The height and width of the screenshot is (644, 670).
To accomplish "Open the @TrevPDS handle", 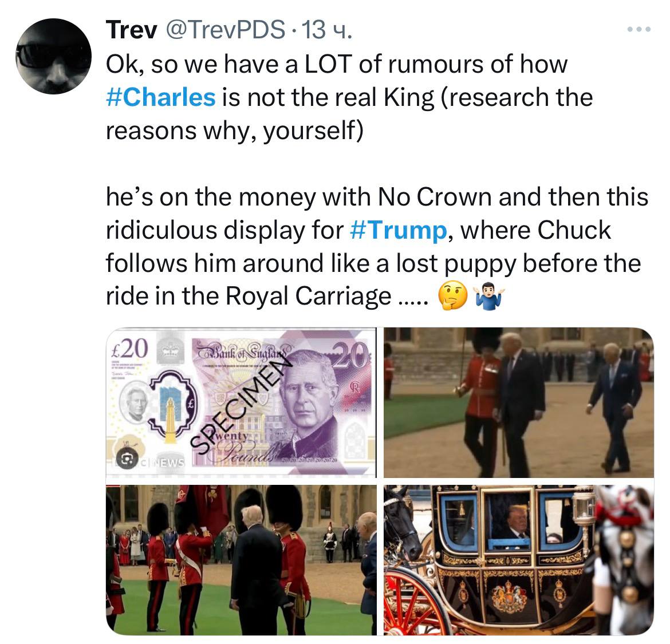I will (225, 30).
